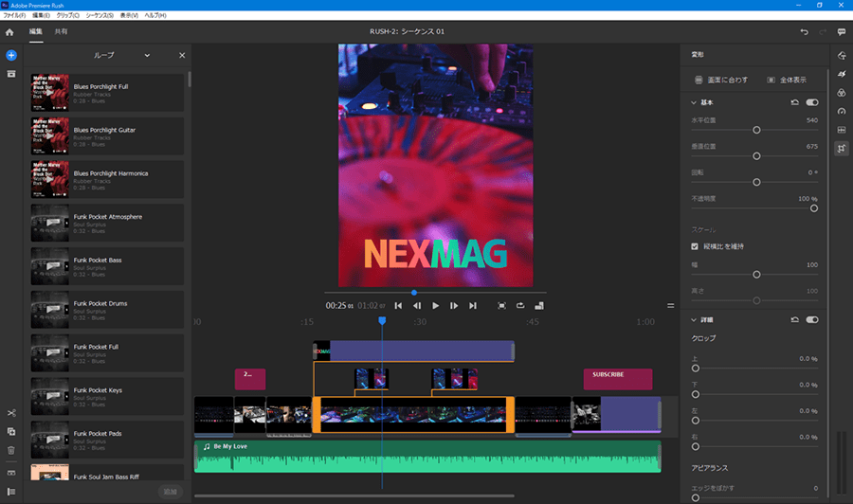The width and height of the screenshot is (853, 504).
Task: Select the scissors split tool
Action: [x=10, y=413]
